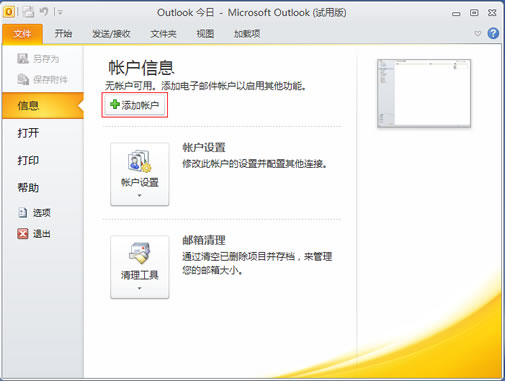The width and height of the screenshot is (505, 381).
Task: Click the 帐户信息 title text
Action: (141, 68)
